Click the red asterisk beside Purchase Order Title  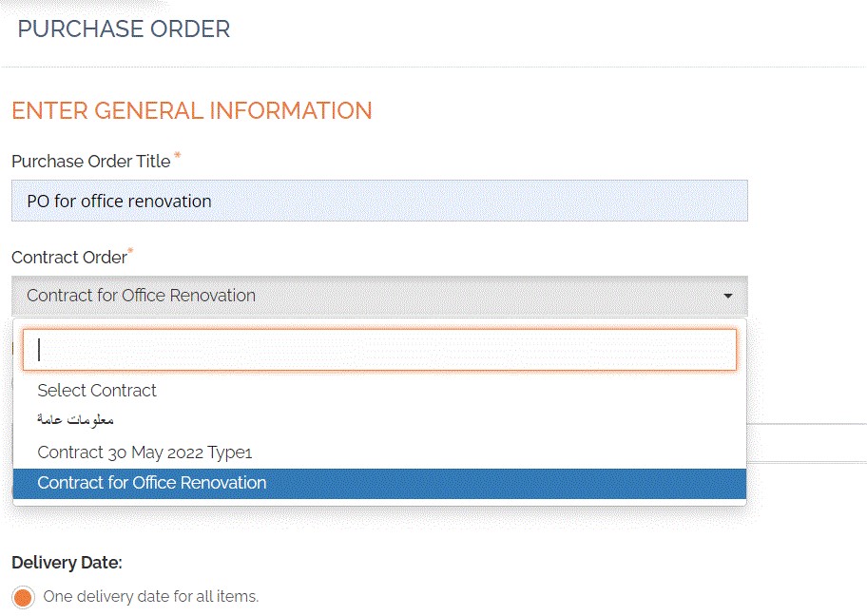tap(177, 155)
